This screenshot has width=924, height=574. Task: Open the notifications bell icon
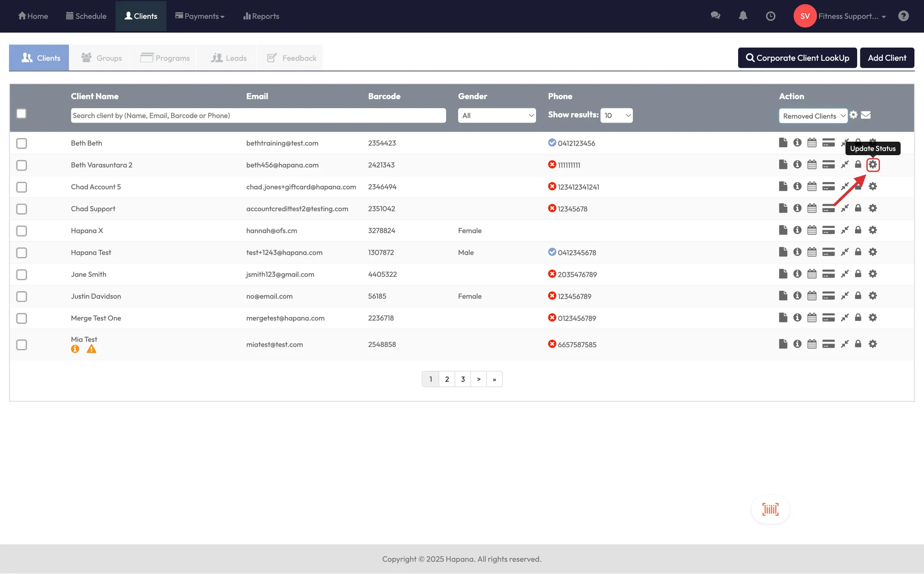click(743, 16)
